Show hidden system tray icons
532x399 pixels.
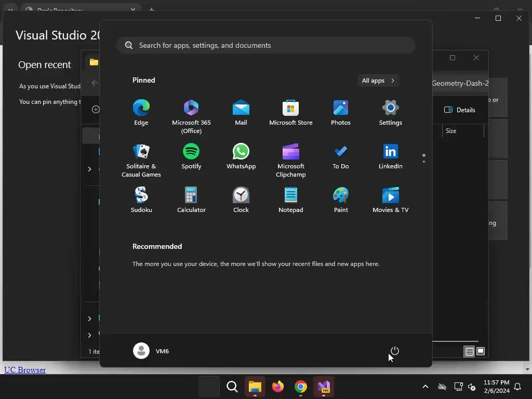[425, 387]
